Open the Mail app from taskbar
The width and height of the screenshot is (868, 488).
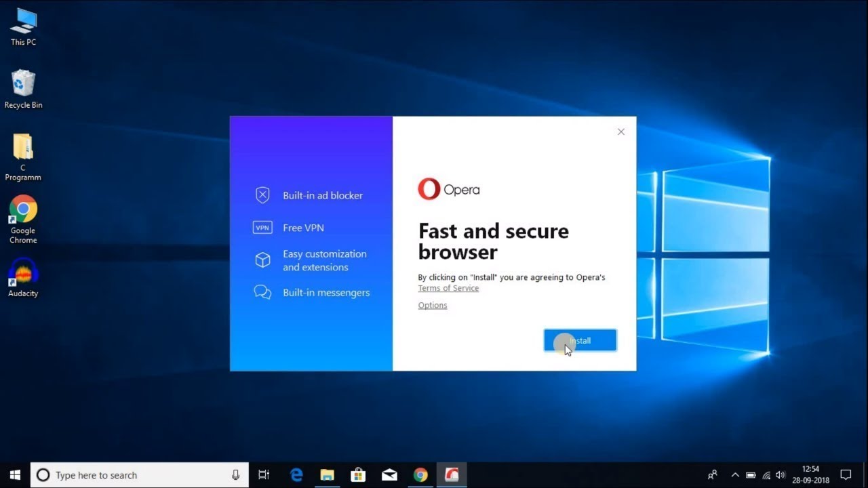point(389,475)
